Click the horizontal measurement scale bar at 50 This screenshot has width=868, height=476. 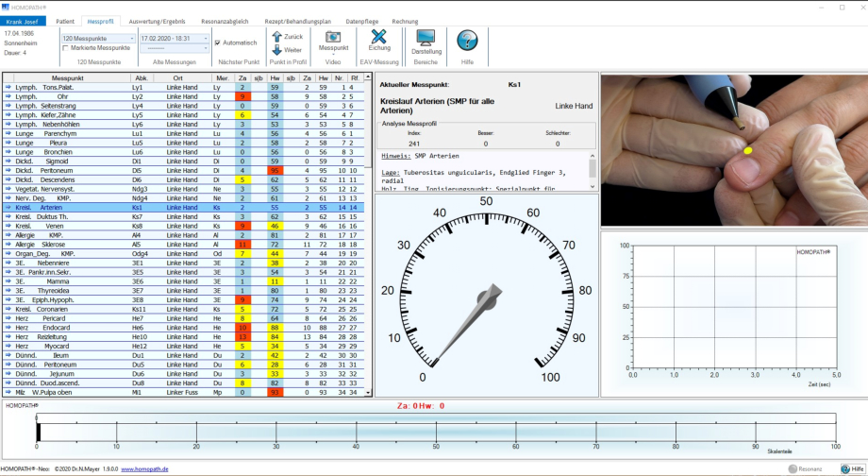pyautogui.click(x=436, y=430)
